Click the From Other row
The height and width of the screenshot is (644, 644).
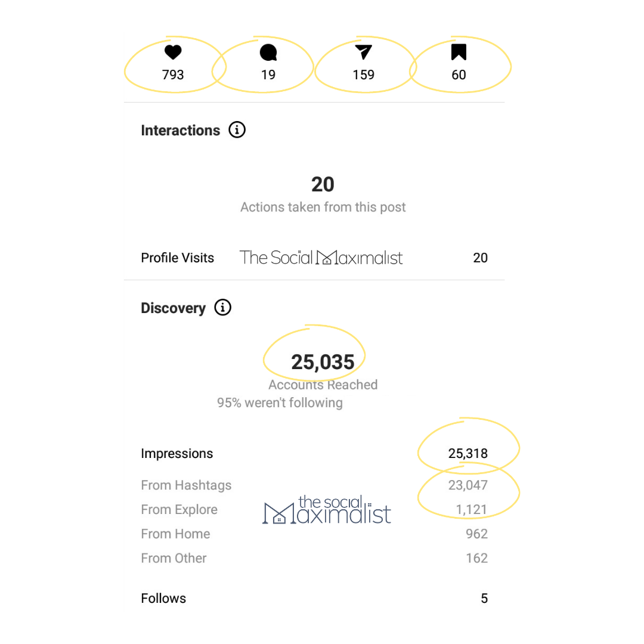[314, 558]
